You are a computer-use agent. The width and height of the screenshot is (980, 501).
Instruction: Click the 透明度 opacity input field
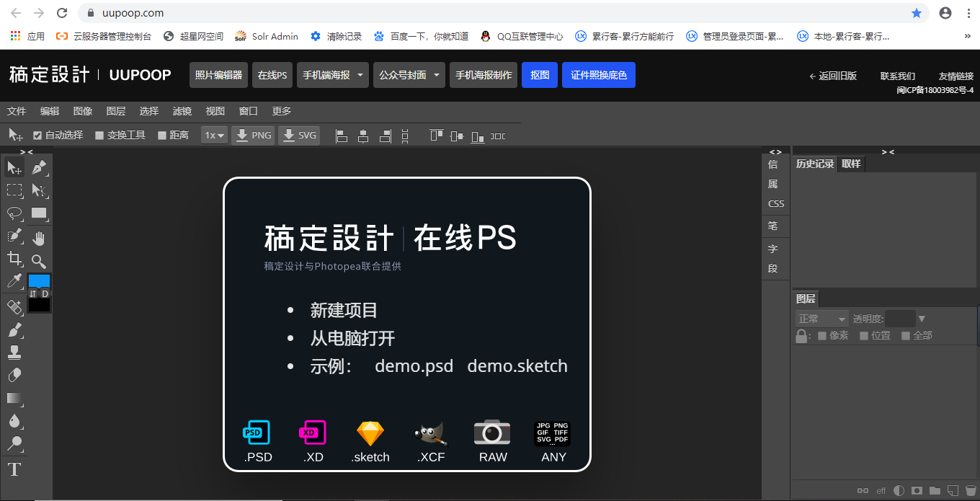click(900, 319)
